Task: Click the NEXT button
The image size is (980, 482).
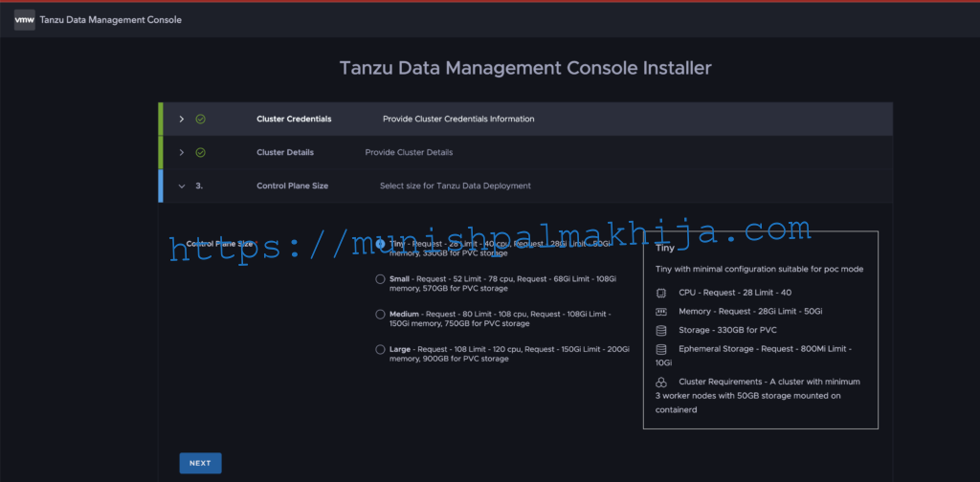Action: click(x=201, y=463)
